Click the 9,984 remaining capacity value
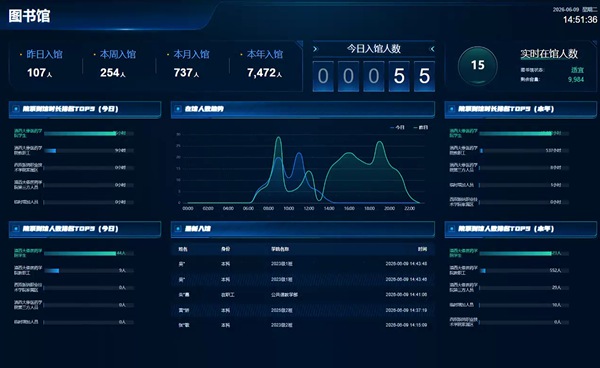600x368 pixels. [576, 80]
